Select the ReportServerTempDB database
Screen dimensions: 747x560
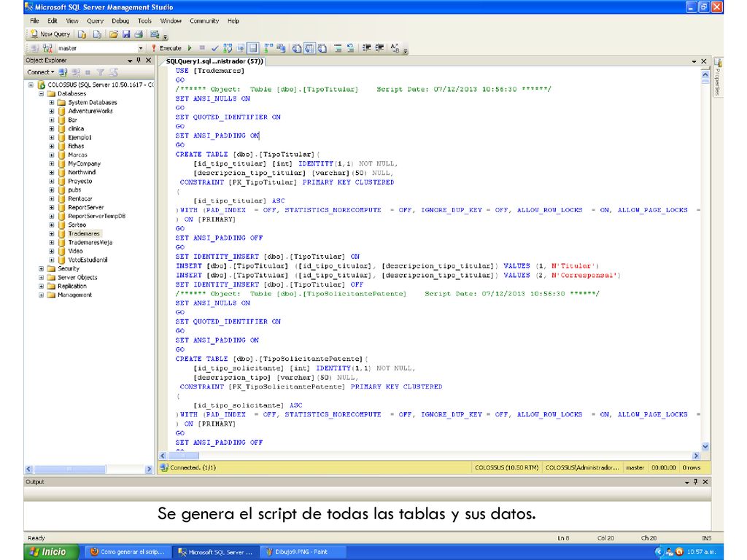pos(97,216)
